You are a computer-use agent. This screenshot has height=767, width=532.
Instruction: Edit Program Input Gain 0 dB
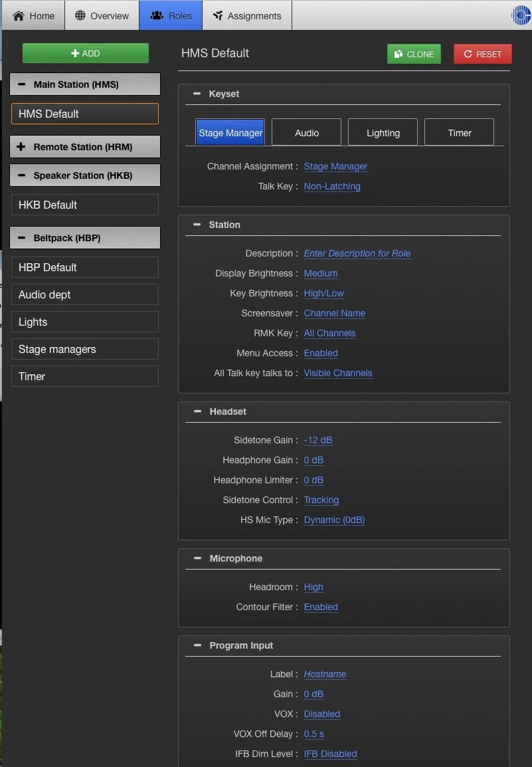(x=313, y=694)
